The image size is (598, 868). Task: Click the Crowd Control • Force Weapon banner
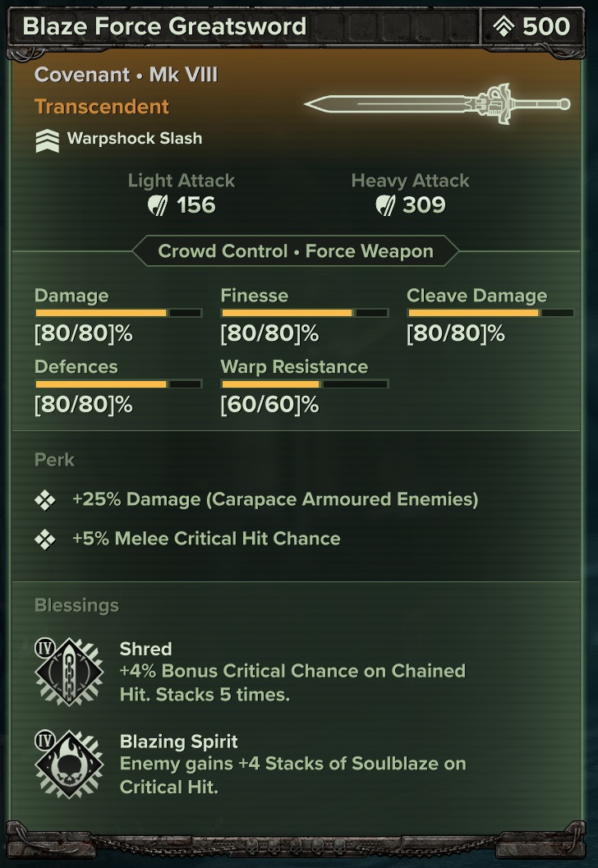point(296,251)
